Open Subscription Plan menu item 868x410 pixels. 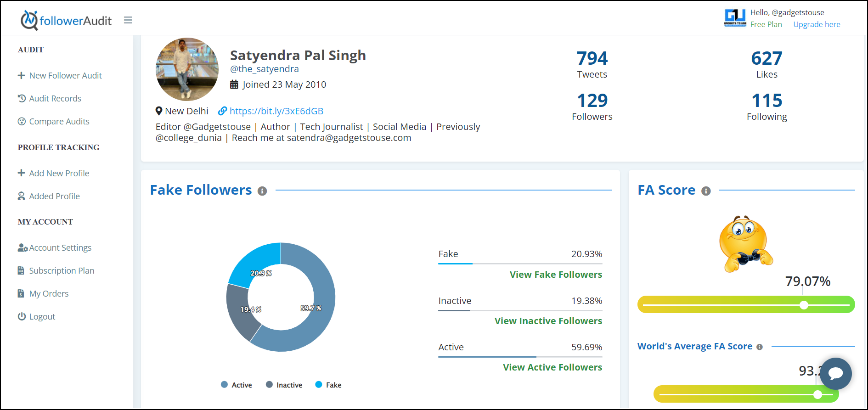(x=56, y=270)
